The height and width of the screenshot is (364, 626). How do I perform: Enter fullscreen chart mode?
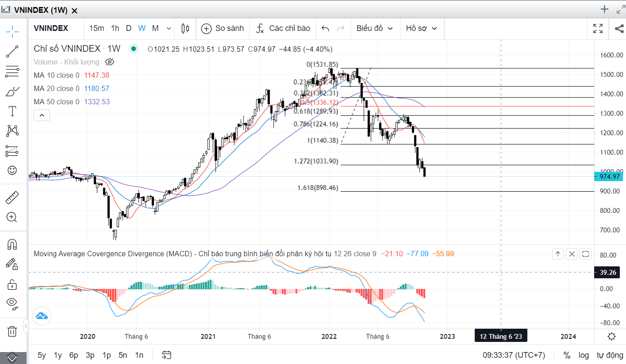click(x=598, y=29)
